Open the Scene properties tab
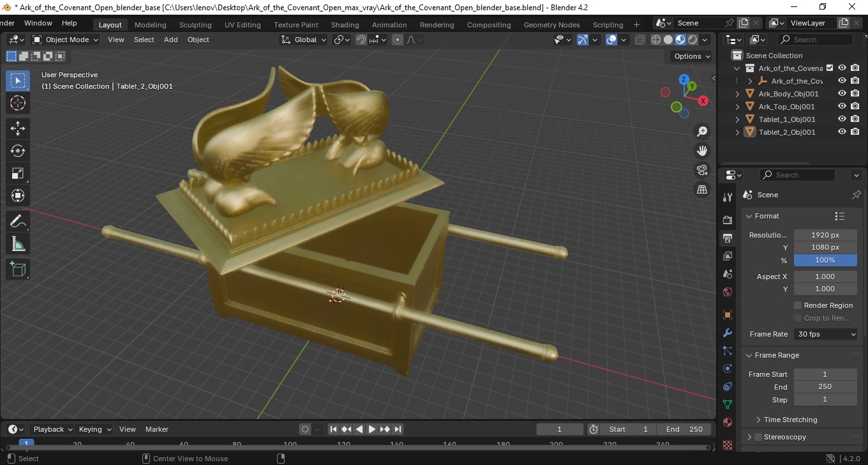Viewport: 868px width, 465px height. coord(727,274)
